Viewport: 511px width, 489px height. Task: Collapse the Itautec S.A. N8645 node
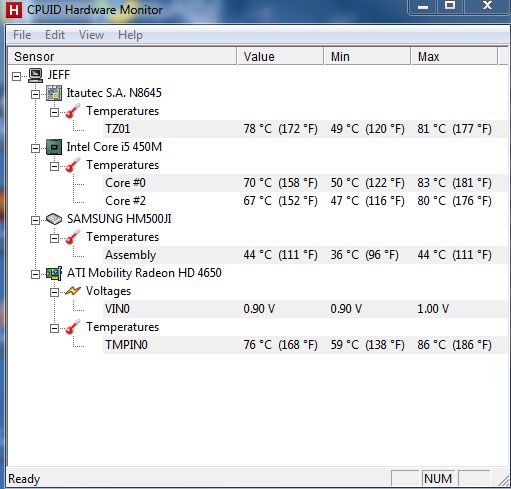[35, 94]
